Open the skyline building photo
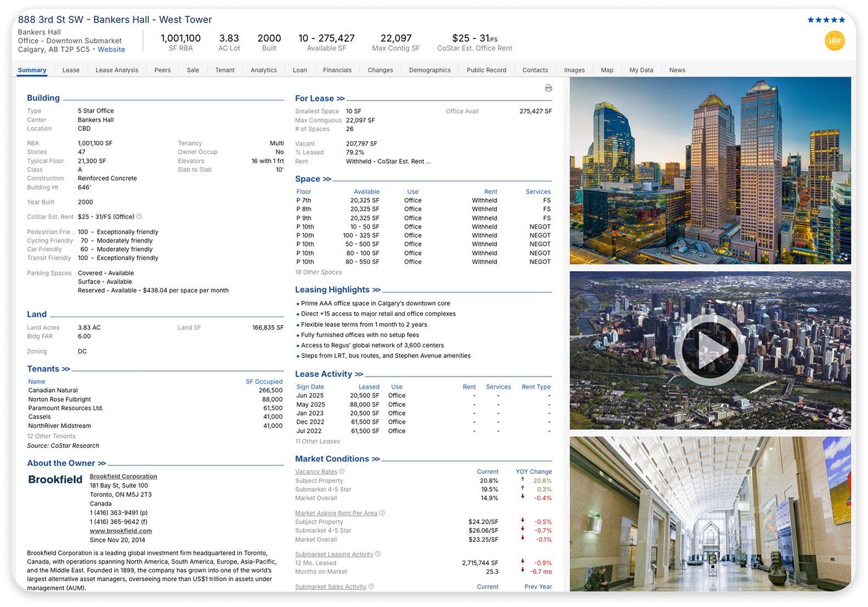868x607 pixels. point(710,171)
